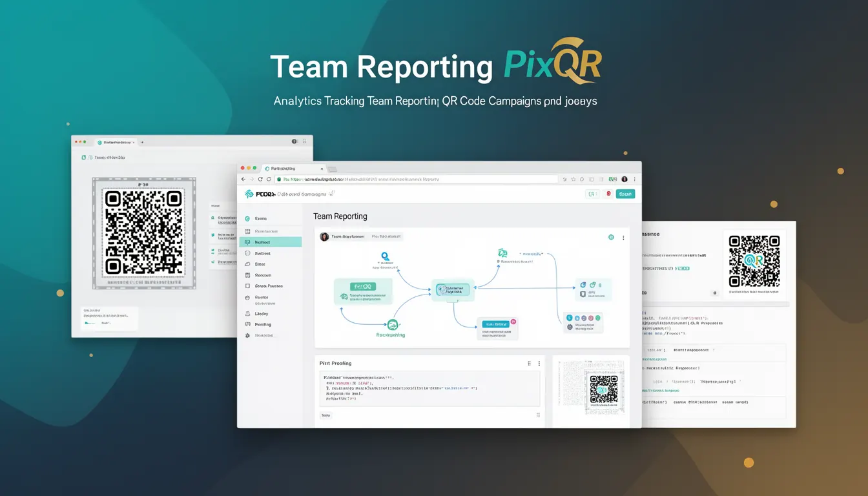
Task: Click the green circular node above the Recapsting label
Action: (x=392, y=325)
